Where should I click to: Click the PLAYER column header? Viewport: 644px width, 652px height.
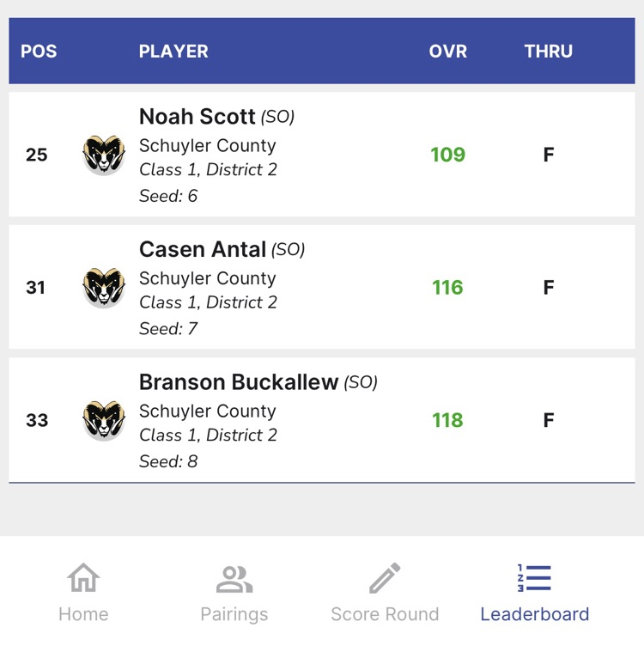(x=173, y=52)
